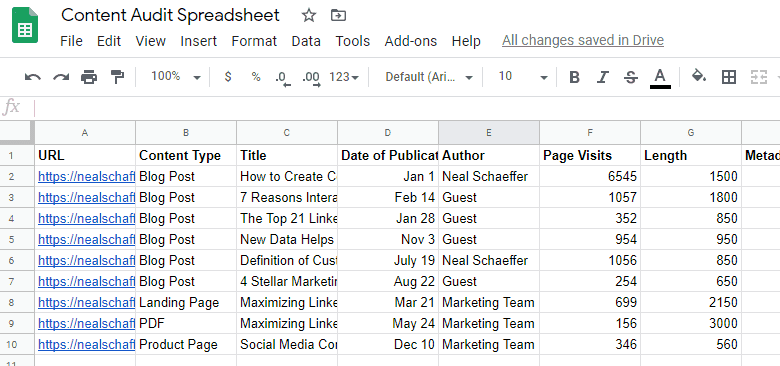This screenshot has height=366, width=780.
Task: Select the 'Content Type' header cell
Action: (186, 156)
